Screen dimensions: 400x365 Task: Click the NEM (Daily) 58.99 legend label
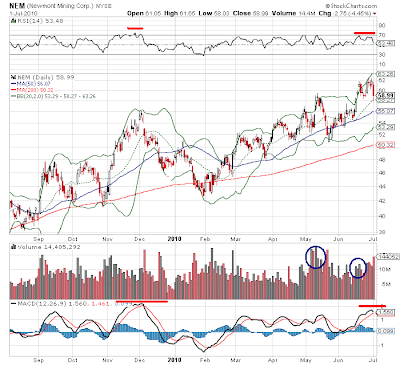46,77
